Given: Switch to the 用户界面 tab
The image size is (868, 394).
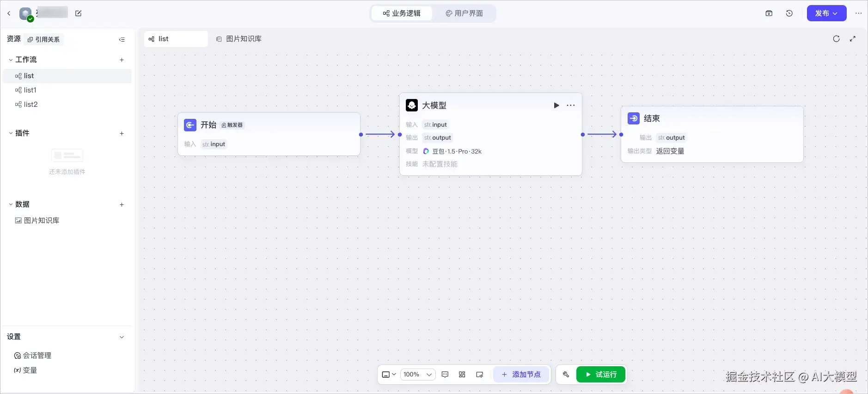Looking at the screenshot, I should [x=464, y=13].
